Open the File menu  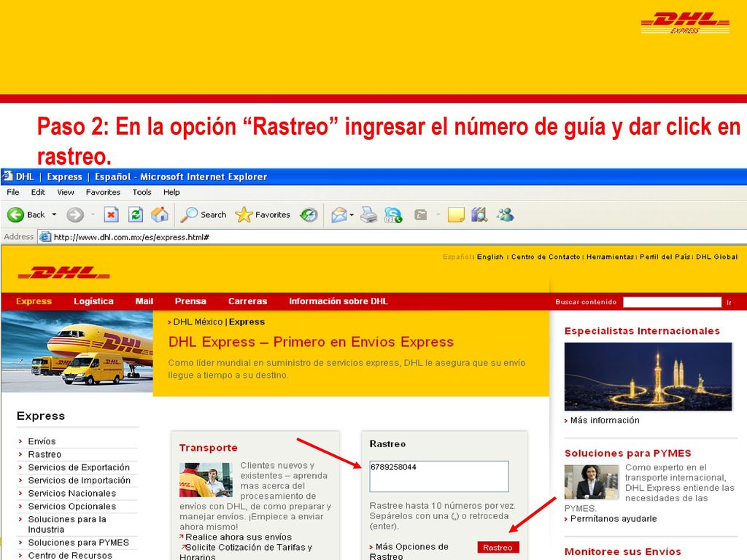click(x=13, y=192)
